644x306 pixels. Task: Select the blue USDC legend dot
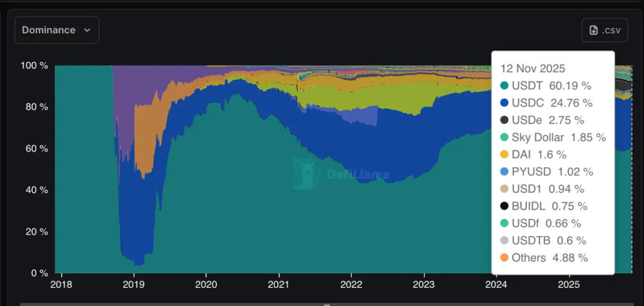[504, 102]
